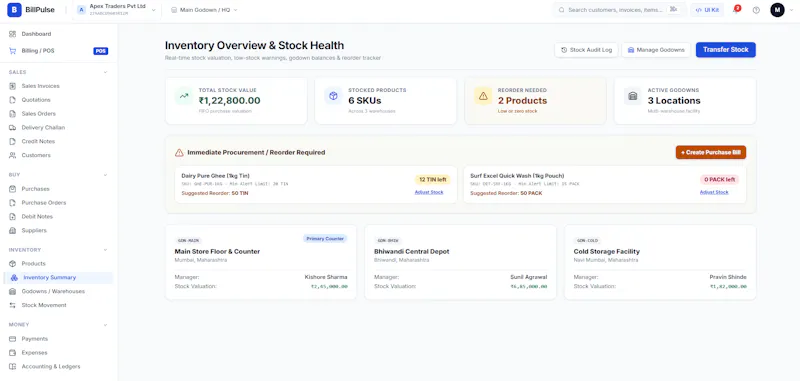Viewport: 800px width, 381px height.
Task: Click the Purchase Orders icon
Action: click(x=12, y=202)
